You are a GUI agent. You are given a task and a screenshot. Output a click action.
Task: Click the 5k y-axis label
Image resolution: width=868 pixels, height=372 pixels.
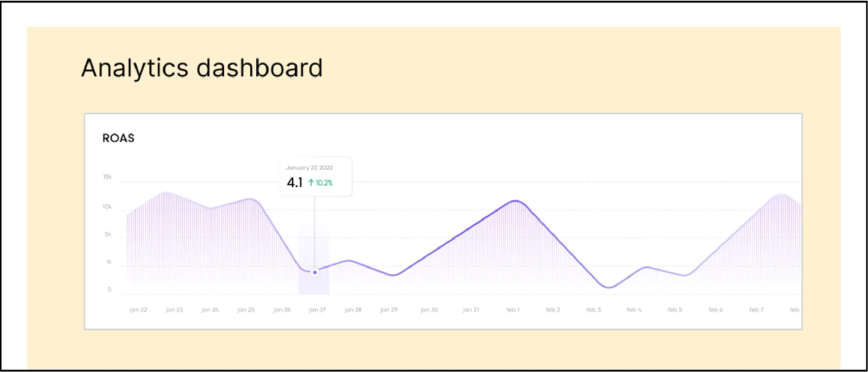(x=108, y=234)
